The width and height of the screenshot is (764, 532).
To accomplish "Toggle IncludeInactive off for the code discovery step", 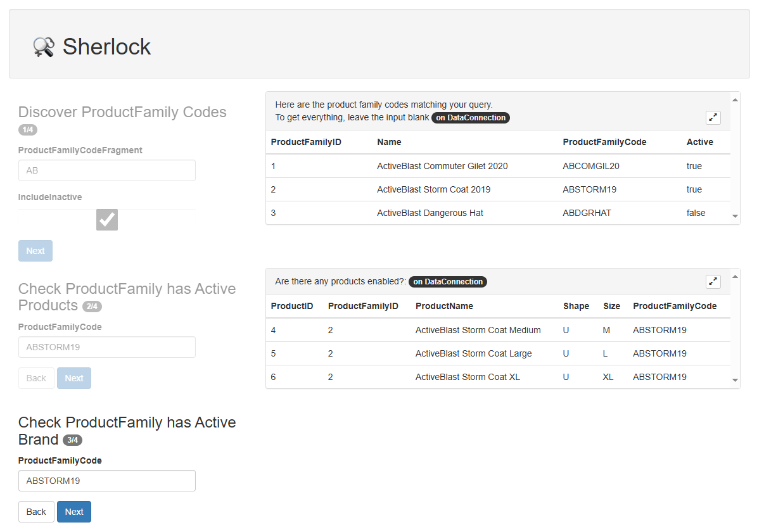I will coord(106,220).
